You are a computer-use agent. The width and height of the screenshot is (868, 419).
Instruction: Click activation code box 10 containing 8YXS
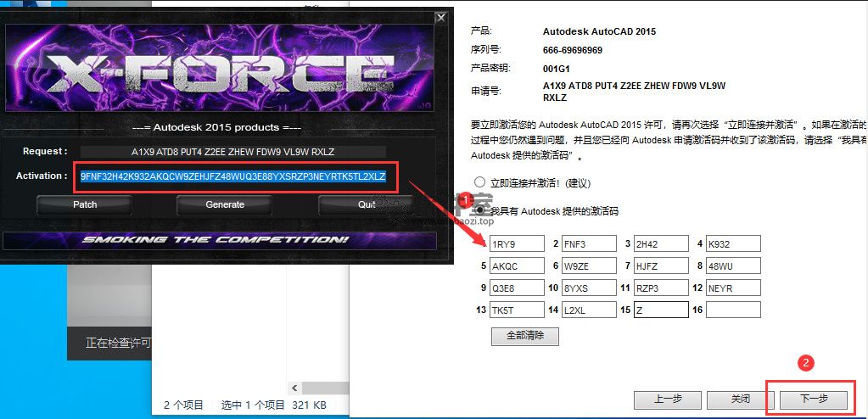click(x=589, y=288)
